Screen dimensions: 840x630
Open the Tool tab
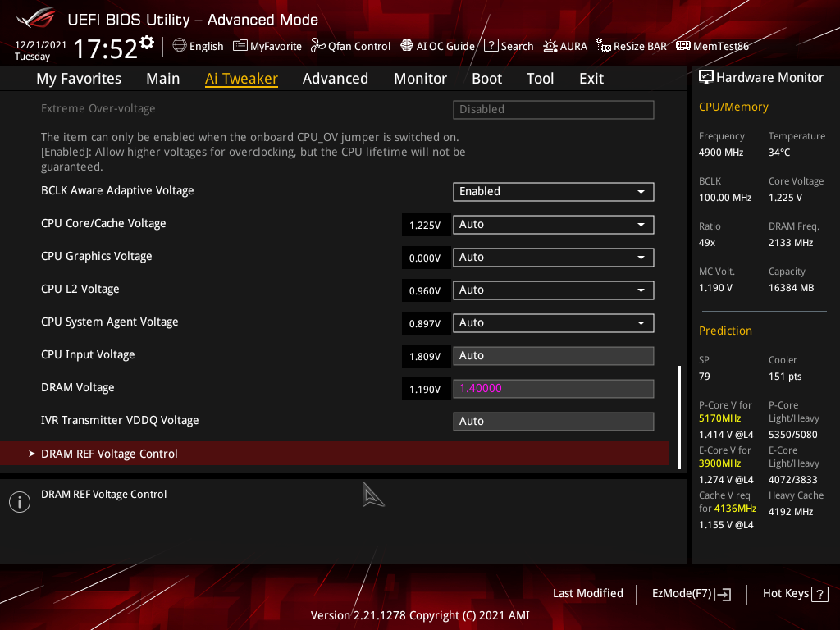coord(540,79)
